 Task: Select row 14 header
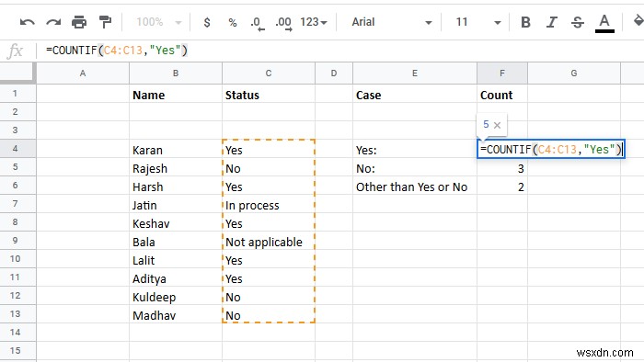16,332
